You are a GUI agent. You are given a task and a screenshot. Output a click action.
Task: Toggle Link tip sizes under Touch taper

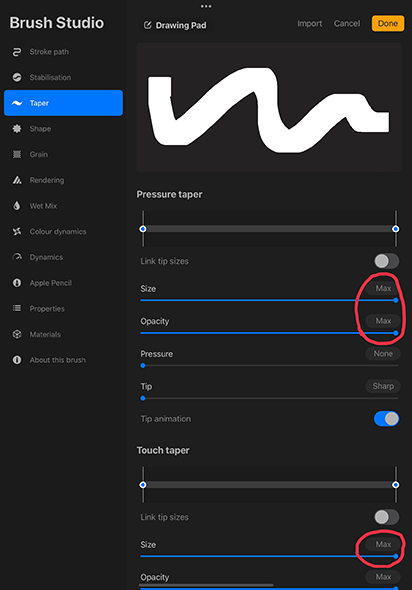tap(386, 517)
